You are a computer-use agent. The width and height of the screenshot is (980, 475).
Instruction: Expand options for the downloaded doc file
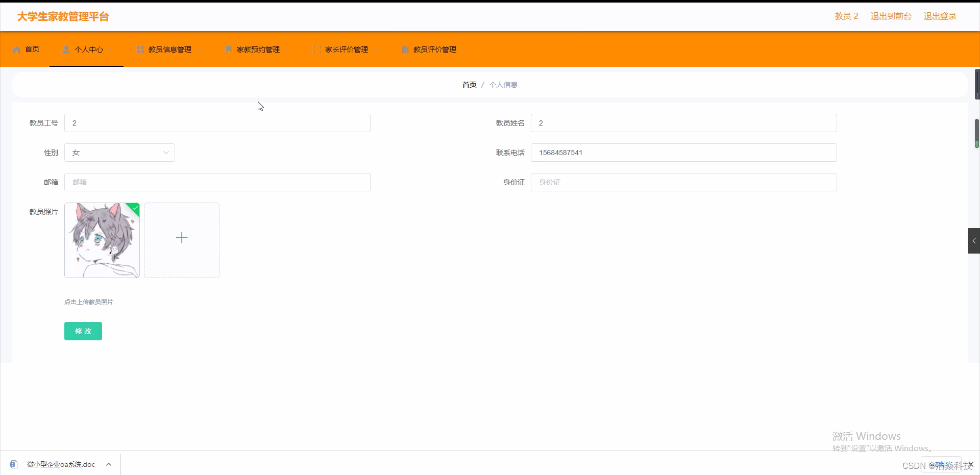(109, 464)
